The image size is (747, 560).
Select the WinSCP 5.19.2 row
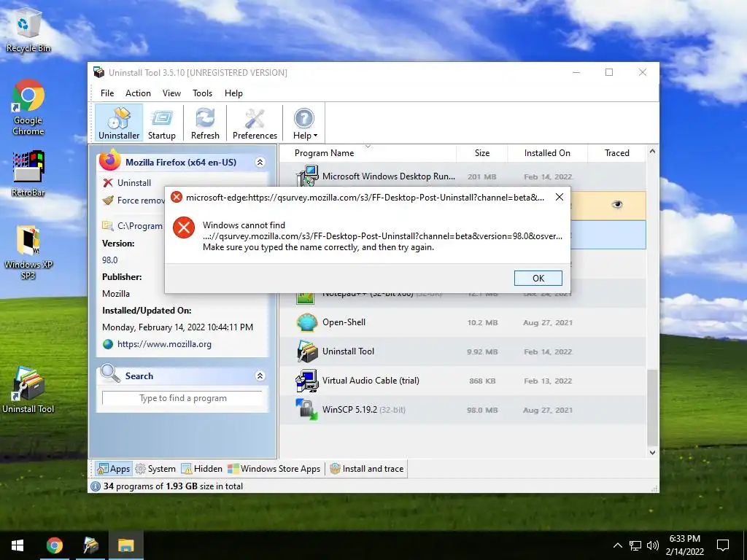point(462,410)
